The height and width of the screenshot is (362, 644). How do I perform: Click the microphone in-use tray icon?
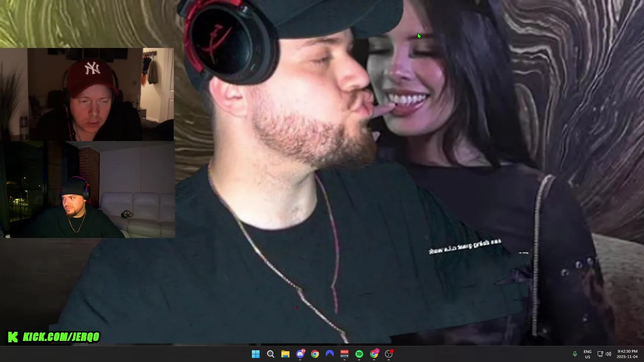[x=575, y=354]
